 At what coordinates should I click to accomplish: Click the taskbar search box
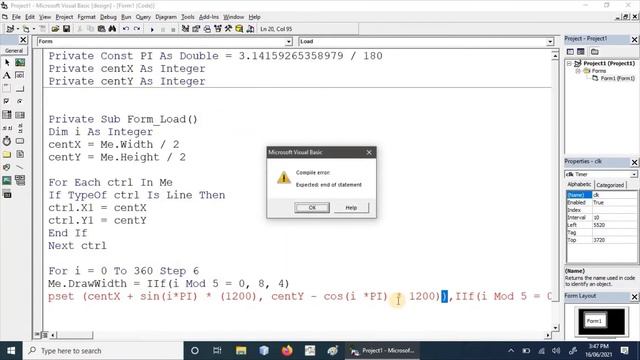click(x=103, y=351)
